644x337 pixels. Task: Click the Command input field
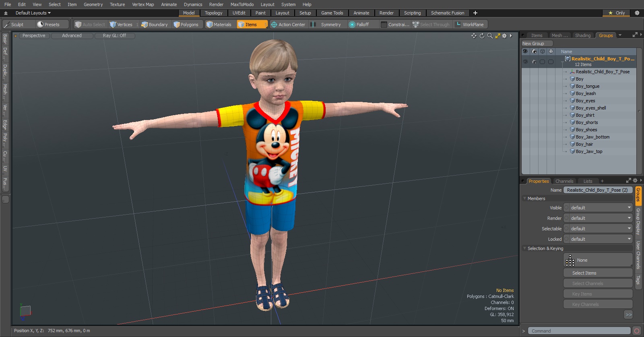(x=579, y=331)
